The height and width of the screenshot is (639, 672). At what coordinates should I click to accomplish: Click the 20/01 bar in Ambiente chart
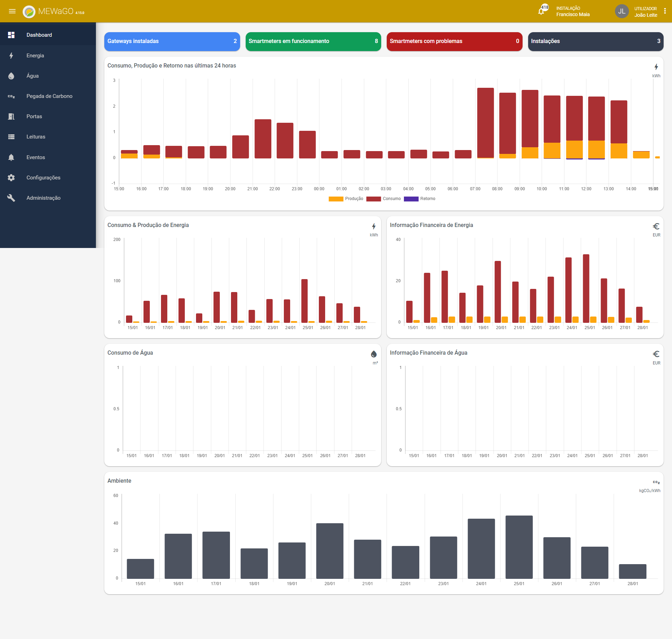(330, 551)
